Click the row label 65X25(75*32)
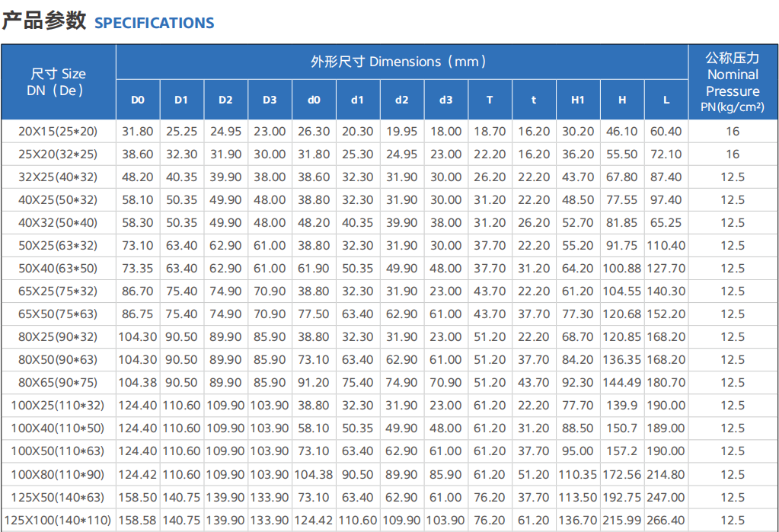The height and width of the screenshot is (532, 779). pos(58,291)
